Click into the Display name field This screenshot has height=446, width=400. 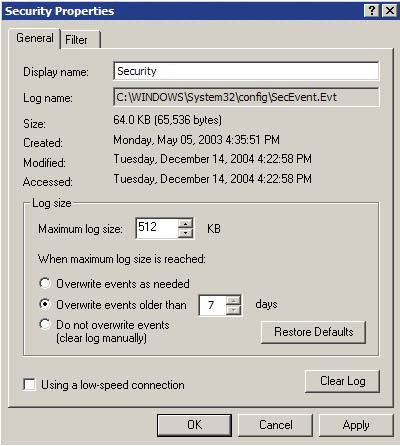point(246,71)
